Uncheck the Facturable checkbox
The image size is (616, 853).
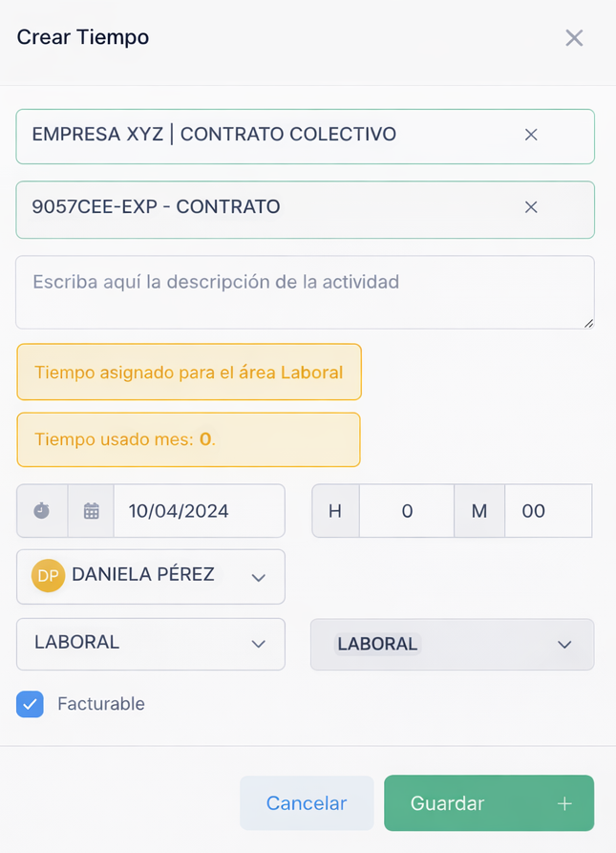point(31,704)
